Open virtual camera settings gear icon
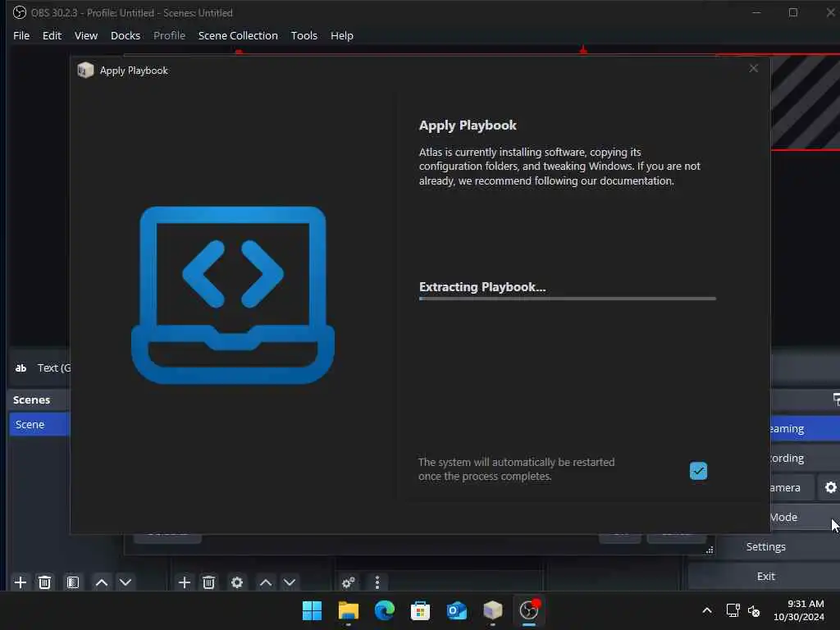Viewport: 840px width, 630px height. tap(830, 487)
